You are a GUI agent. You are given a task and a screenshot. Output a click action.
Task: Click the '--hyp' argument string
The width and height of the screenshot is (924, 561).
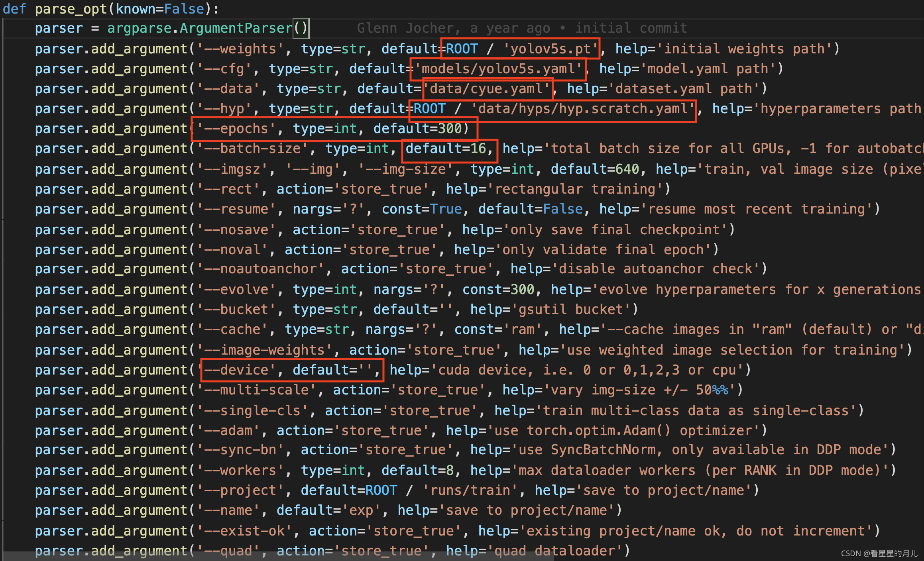(224, 109)
